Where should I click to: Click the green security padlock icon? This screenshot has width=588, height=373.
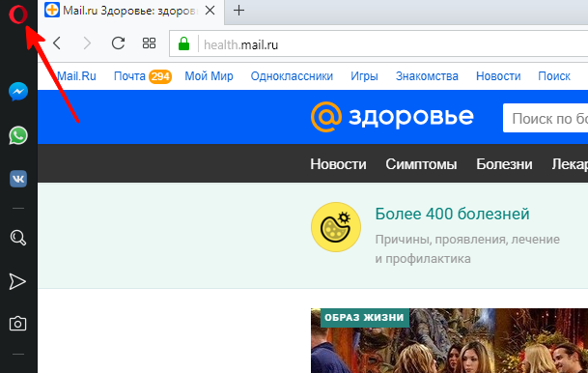183,43
